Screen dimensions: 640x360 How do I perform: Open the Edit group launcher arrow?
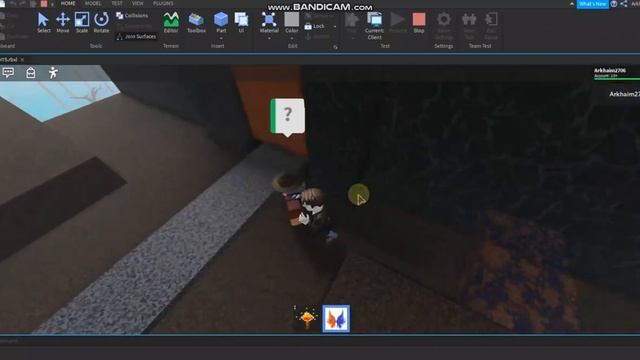coord(336,47)
